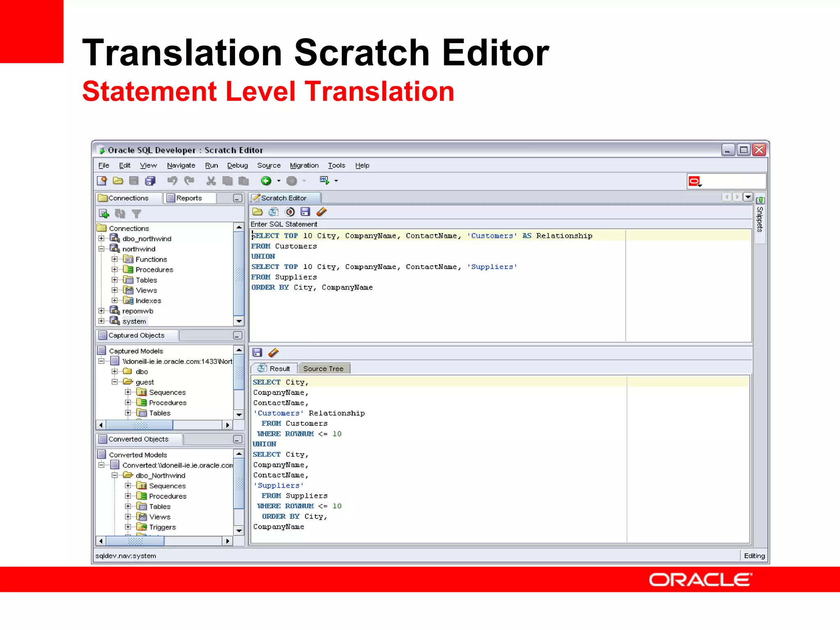Select the system connection in tree
This screenshot has width=840, height=630.
tap(134, 321)
